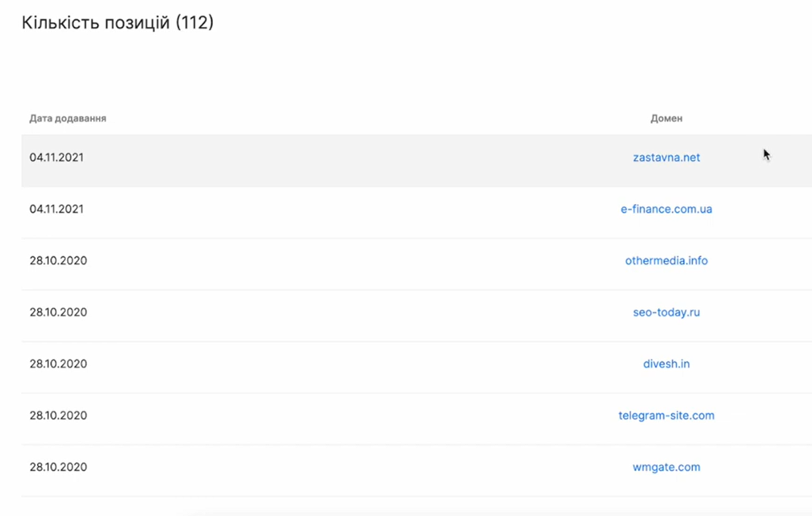This screenshot has height=516, width=812.
Task: Select the date next to divesh.in
Action: point(58,364)
